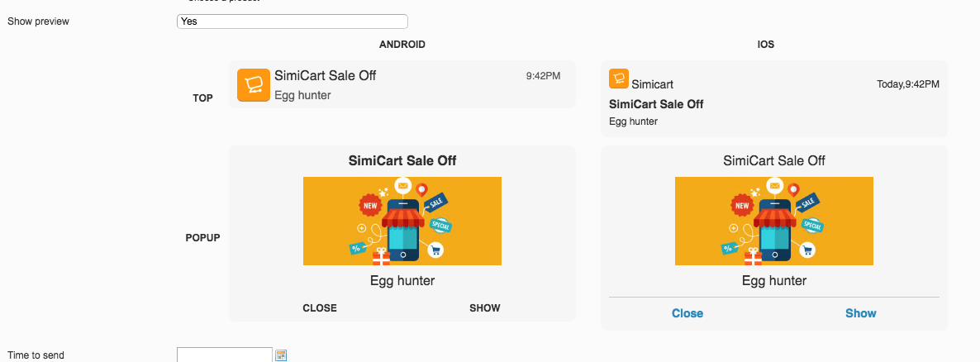980x362 pixels.
Task: Click the Today,9:42PM timestamp in iOS notification
Action: click(908, 84)
